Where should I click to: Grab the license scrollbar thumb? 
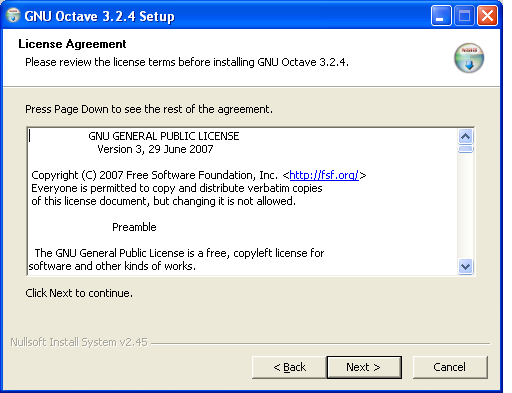point(465,149)
